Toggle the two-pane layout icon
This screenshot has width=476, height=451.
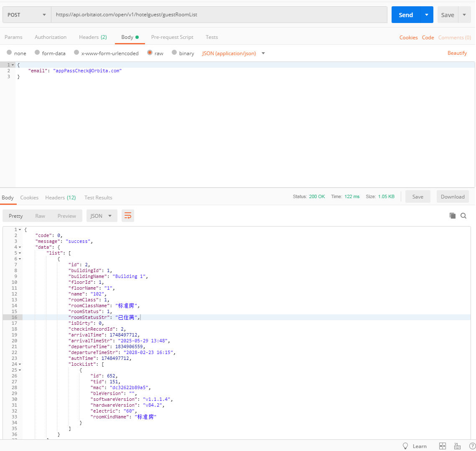[443, 446]
